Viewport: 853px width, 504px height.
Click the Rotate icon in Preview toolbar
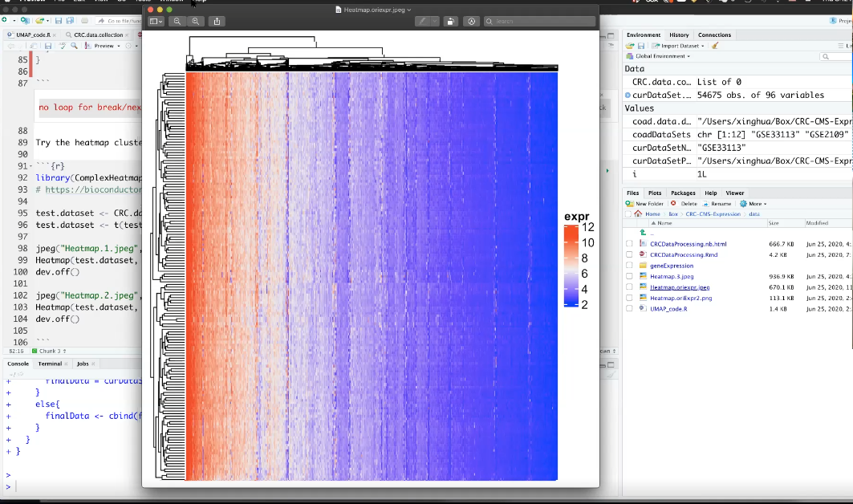[451, 21]
